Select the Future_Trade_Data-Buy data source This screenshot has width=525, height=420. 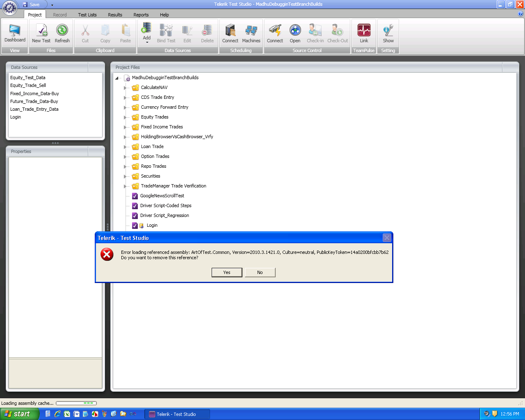pos(34,101)
